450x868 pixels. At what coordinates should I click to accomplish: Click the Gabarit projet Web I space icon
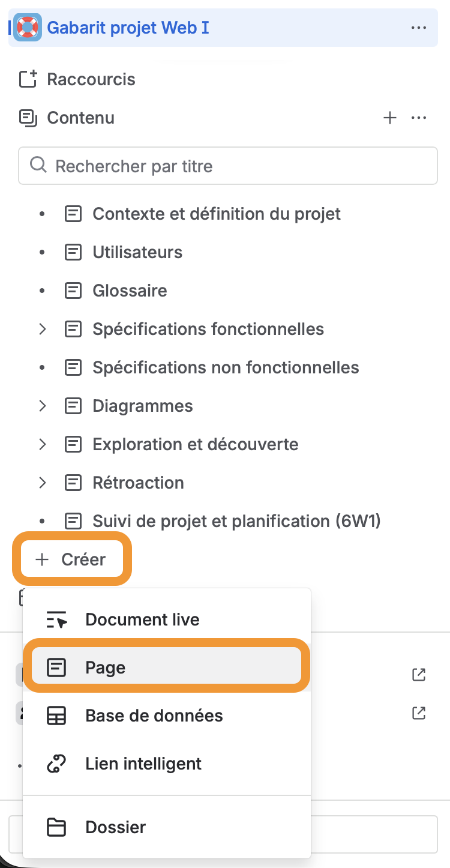point(28,28)
